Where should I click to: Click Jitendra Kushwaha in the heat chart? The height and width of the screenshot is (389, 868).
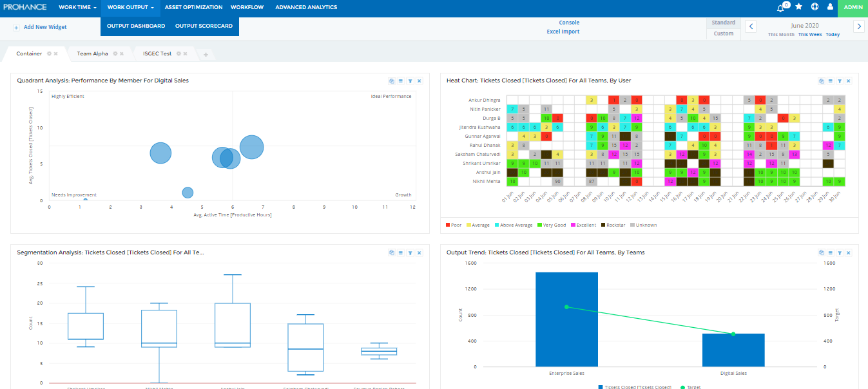coord(479,128)
